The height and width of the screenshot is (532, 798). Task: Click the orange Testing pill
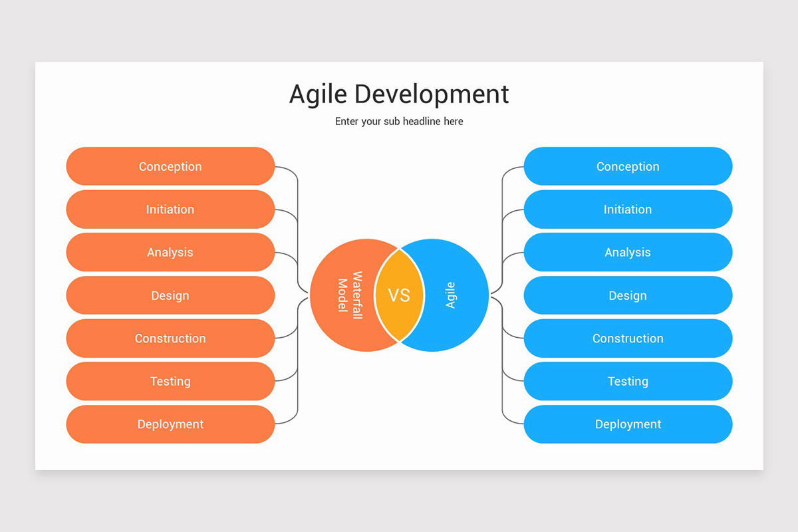[170, 381]
